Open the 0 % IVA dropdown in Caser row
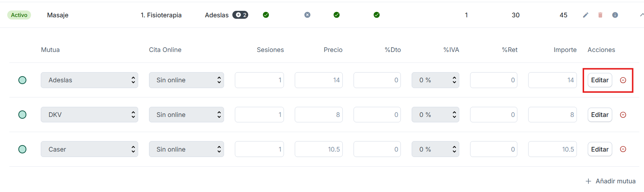This screenshot has height=192, width=644. pyautogui.click(x=435, y=149)
